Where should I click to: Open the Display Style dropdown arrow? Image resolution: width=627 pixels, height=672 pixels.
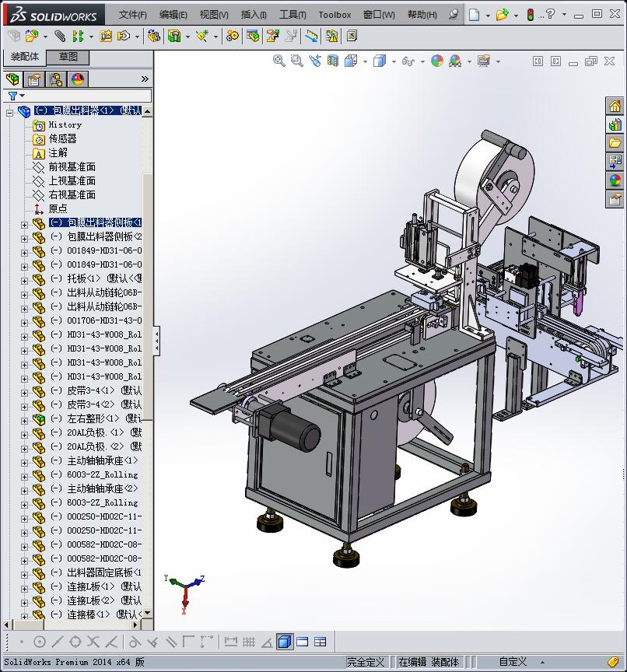[x=394, y=61]
